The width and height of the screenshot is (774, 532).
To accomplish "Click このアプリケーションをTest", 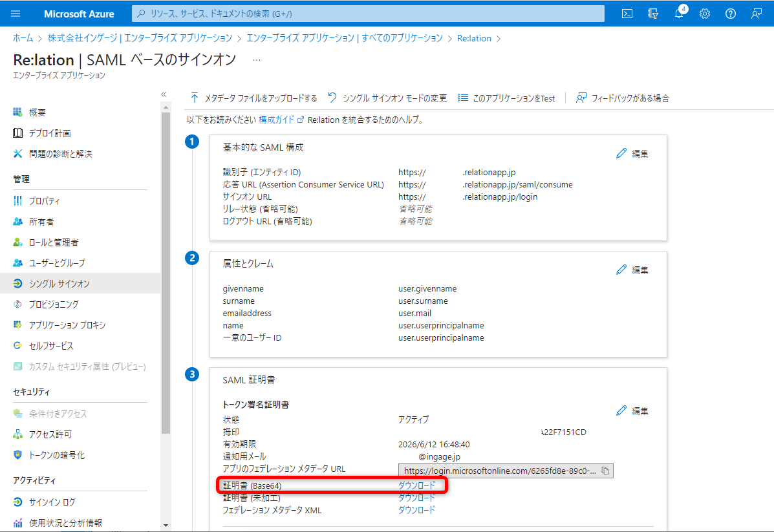I will coord(506,98).
